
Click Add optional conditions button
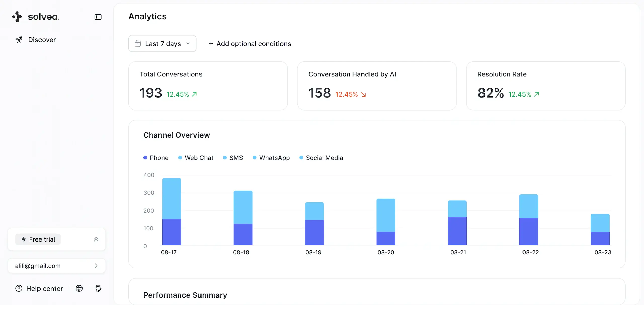pos(250,44)
